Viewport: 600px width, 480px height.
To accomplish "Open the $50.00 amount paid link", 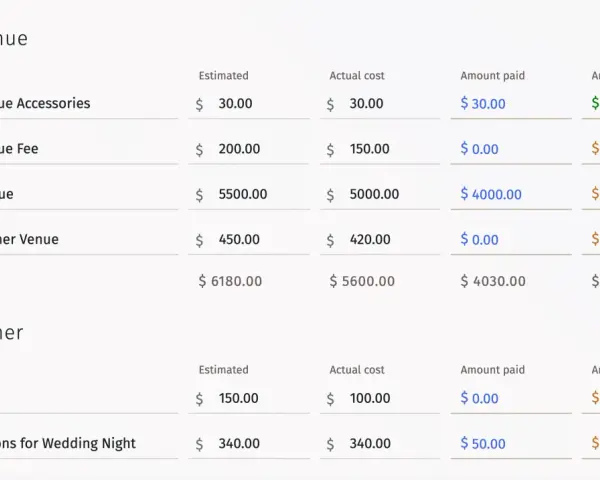I will (x=483, y=444).
